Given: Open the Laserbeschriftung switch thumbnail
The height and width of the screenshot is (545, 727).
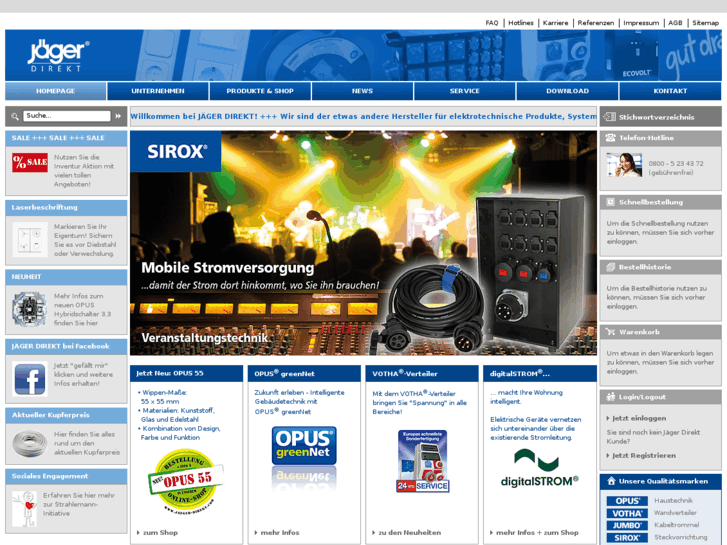Looking at the screenshot, I should coord(30,239).
